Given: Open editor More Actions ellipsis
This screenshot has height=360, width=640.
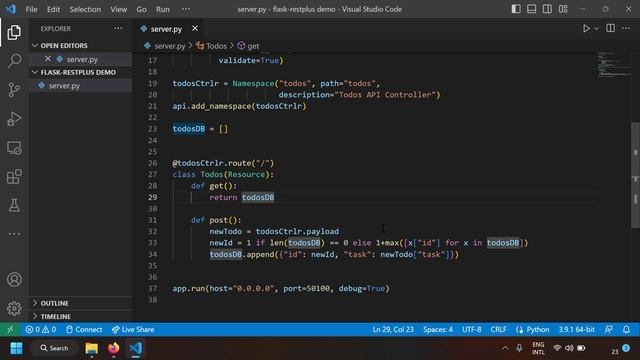Looking at the screenshot, I should click(x=626, y=28).
